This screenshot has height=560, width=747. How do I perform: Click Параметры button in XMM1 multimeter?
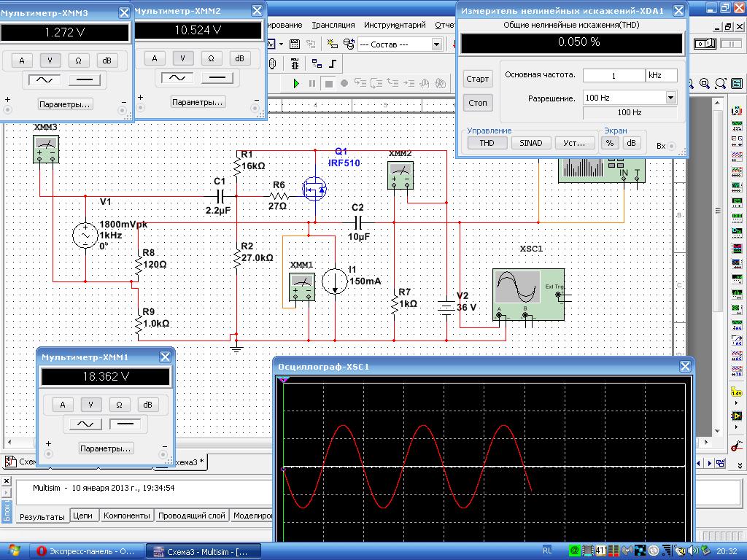click(x=106, y=448)
